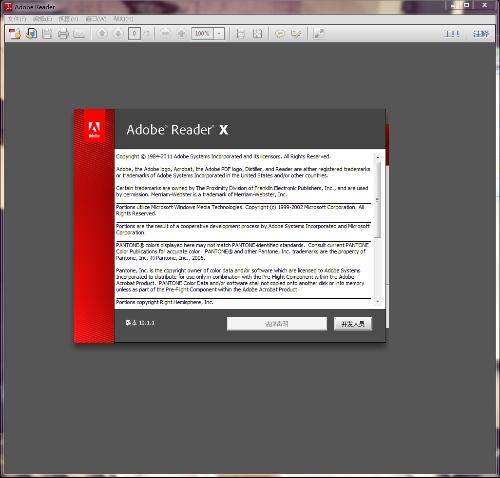
Task: Click the greyed legal notices button
Action: [x=277, y=324]
